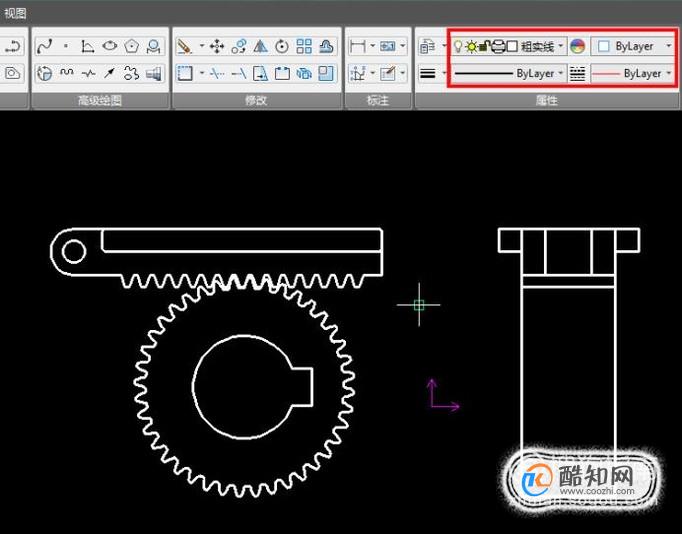Viewport: 682px width, 534px height.
Task: Select the Wave line tool
Action: pos(66,73)
